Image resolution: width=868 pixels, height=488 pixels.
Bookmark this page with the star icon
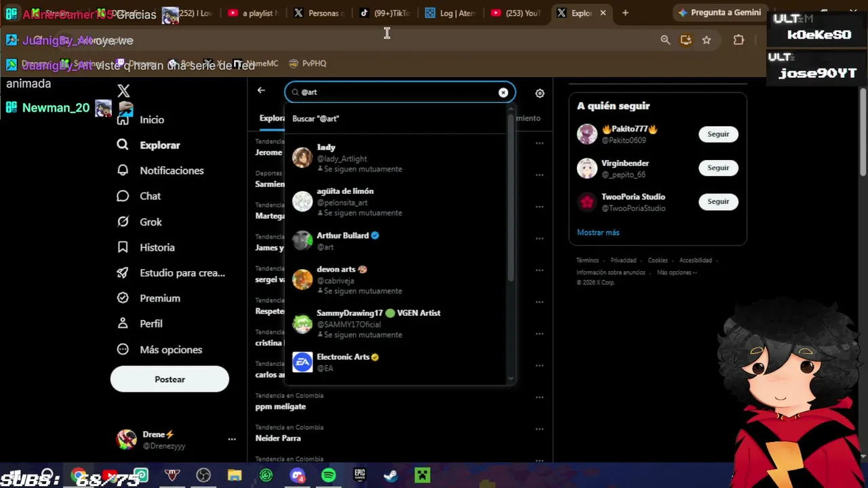(707, 40)
